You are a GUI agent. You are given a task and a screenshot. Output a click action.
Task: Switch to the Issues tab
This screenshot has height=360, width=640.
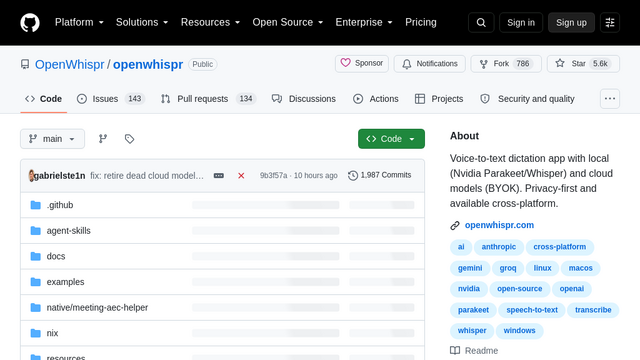point(111,99)
